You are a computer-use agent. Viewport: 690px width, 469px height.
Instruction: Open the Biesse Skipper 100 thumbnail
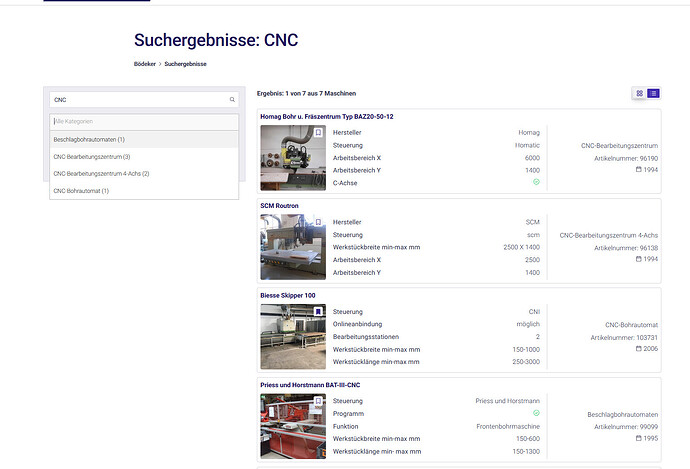click(x=293, y=337)
